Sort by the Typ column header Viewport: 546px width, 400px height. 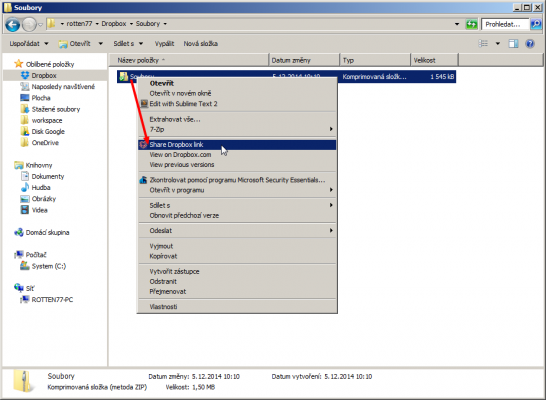pyautogui.click(x=375, y=60)
